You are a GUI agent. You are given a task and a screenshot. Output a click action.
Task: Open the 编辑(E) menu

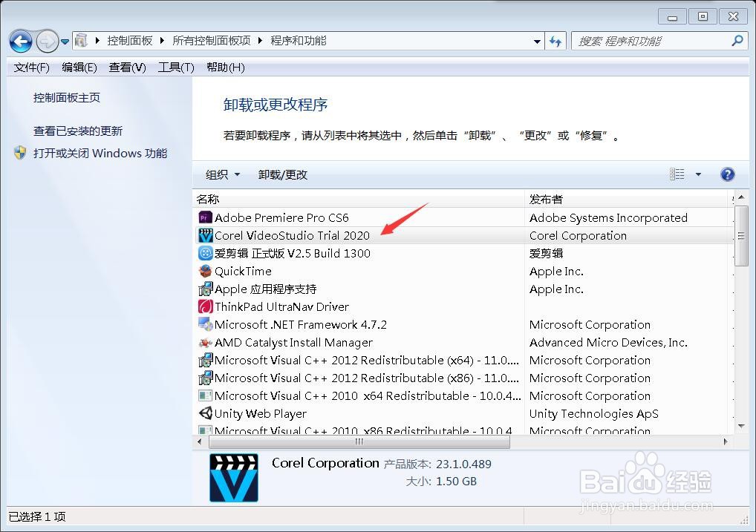tap(79, 68)
